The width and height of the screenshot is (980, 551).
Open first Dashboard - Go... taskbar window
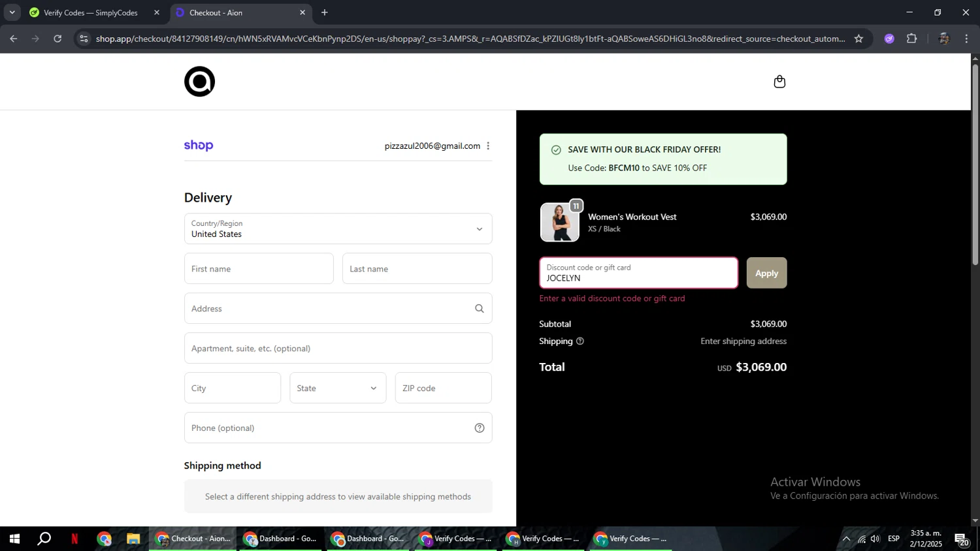point(280,539)
